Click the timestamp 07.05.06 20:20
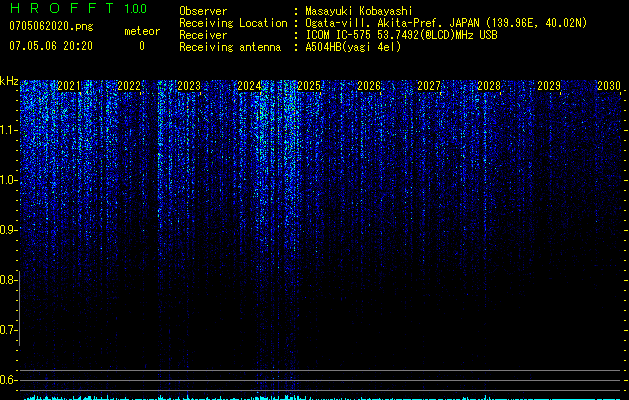Screen dimensions: 629x400 coord(51,46)
